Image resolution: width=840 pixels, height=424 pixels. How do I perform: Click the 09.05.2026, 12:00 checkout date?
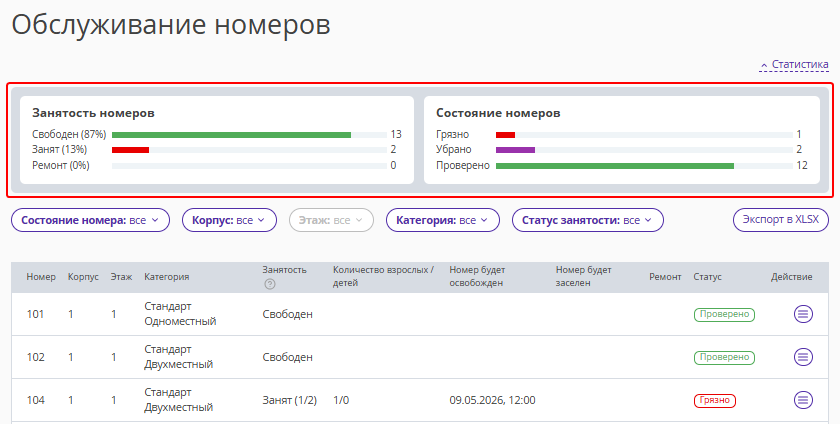click(x=492, y=400)
